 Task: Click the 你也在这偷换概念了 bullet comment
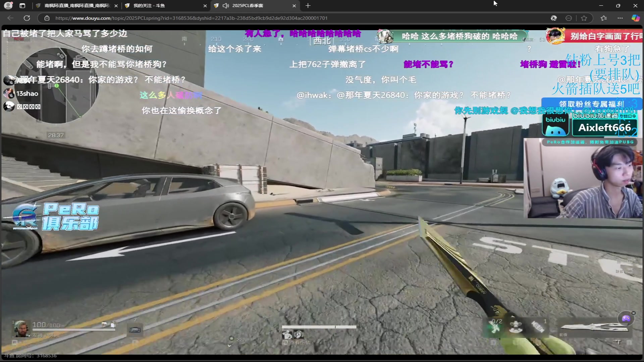click(181, 110)
